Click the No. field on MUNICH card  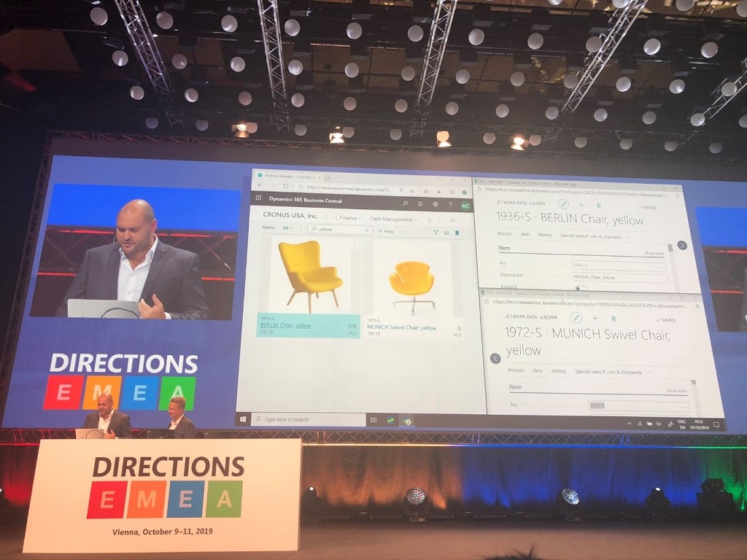[x=638, y=406]
